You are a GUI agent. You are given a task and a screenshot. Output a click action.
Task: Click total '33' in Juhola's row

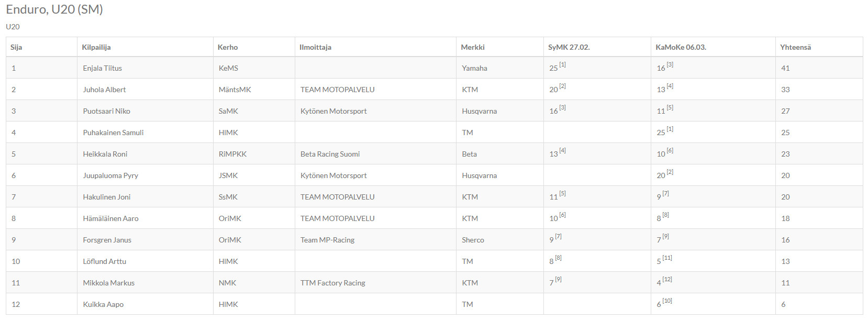[x=785, y=90]
